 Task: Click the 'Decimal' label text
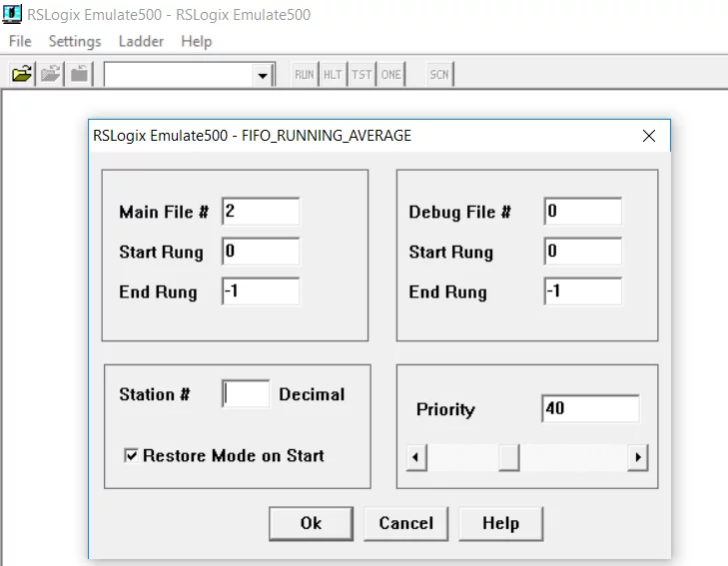point(312,394)
